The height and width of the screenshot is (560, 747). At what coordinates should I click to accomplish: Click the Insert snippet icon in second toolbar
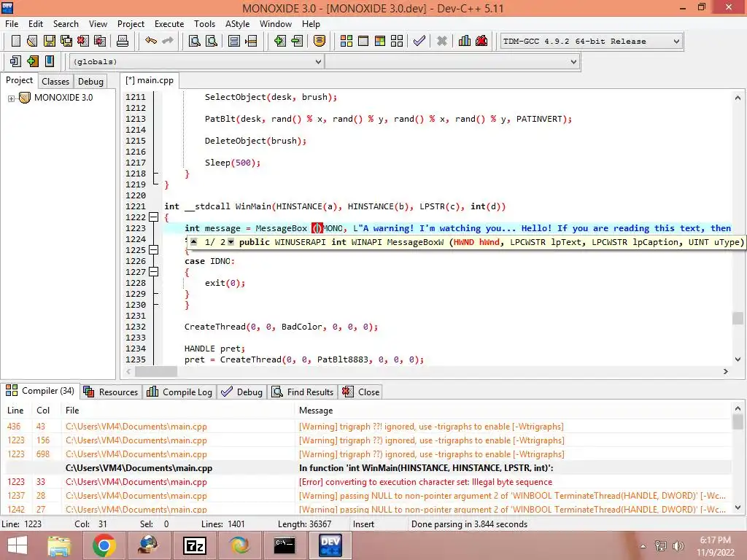point(15,61)
